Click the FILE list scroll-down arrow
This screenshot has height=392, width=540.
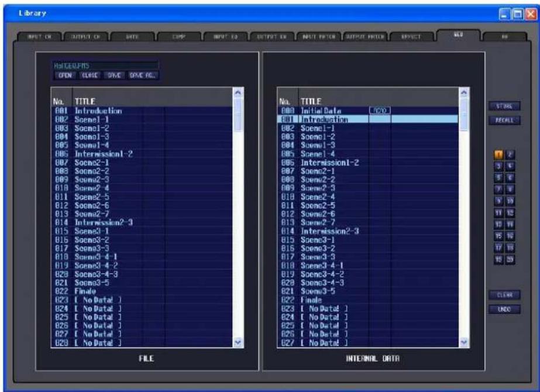[238, 342]
